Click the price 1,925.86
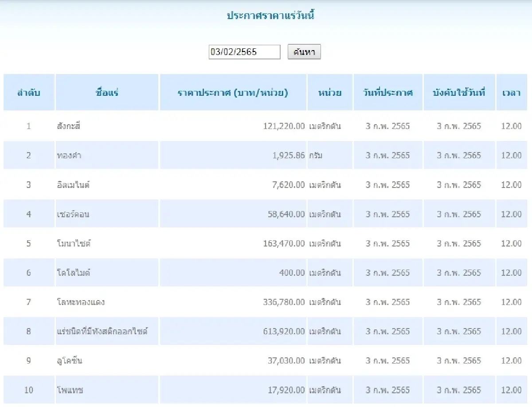The image size is (532, 407). coord(289,155)
